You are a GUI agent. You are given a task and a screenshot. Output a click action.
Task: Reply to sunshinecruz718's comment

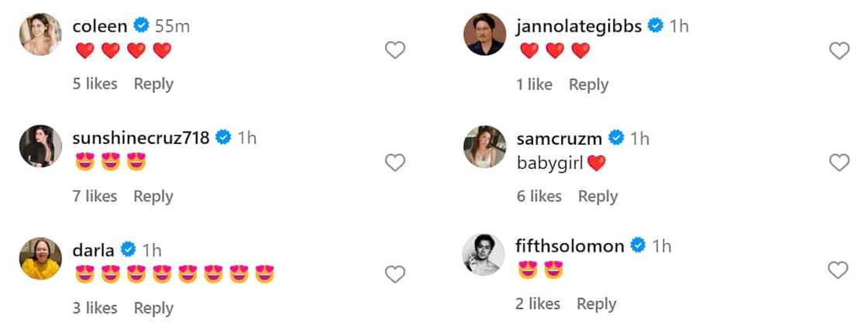(153, 196)
